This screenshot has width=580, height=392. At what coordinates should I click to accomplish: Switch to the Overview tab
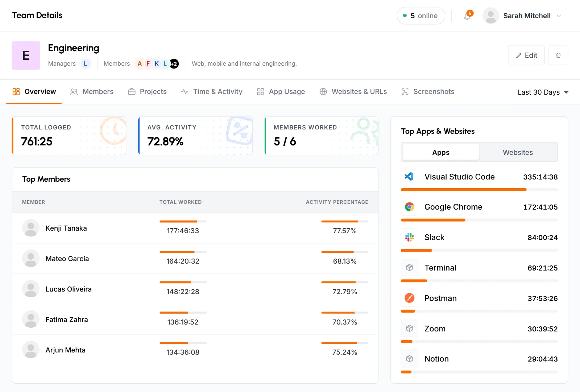point(34,92)
